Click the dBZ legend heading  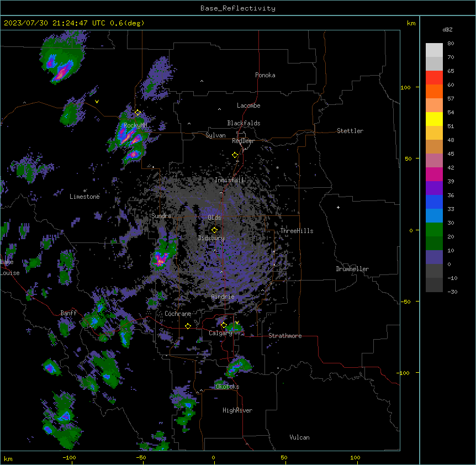coord(447,29)
